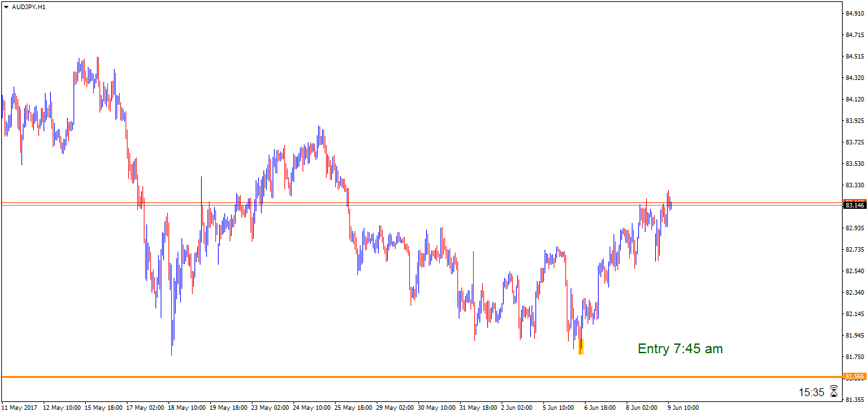
Task: Open the AUDJPY,H1 chart dropdown arrow
Action: tap(6, 7)
